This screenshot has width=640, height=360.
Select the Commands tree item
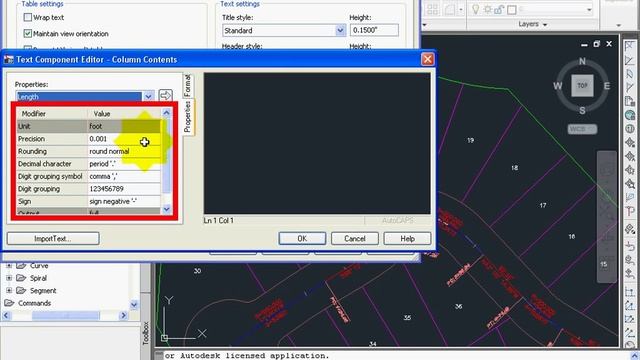click(x=35, y=303)
